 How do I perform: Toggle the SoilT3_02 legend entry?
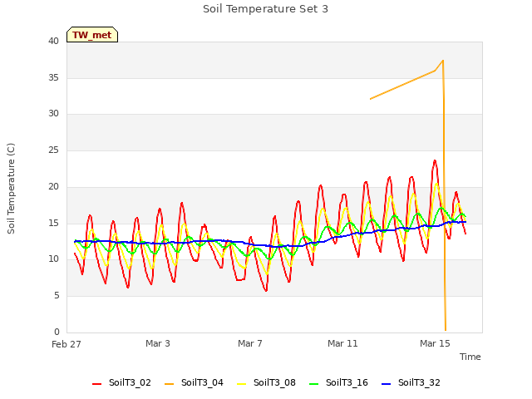121,382
